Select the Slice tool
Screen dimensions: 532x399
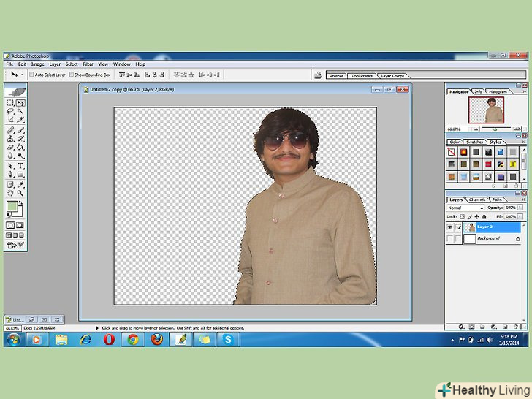point(20,119)
